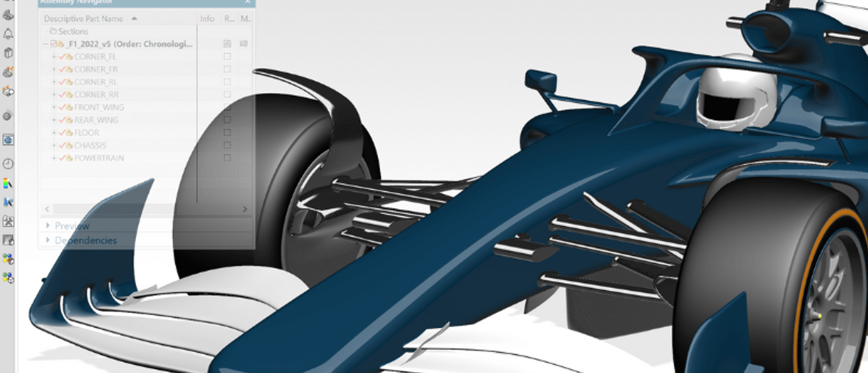Click the Info column header
This screenshot has width=868, height=373.
tap(207, 19)
